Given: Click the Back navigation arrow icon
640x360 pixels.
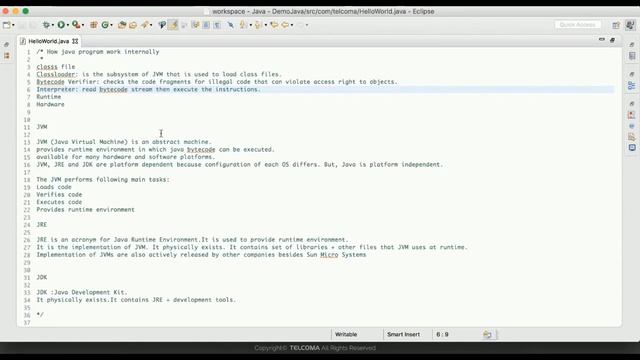Looking at the screenshot, I should (285, 25).
